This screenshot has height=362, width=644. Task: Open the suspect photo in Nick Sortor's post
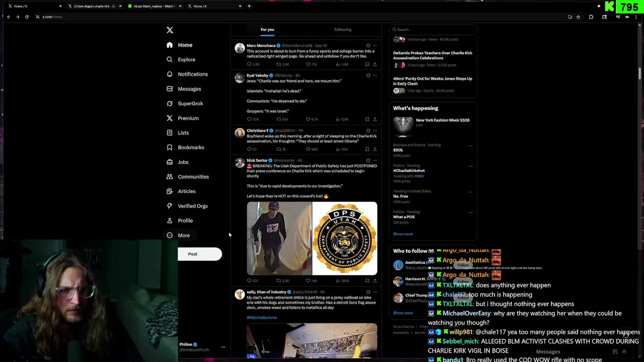point(279,238)
